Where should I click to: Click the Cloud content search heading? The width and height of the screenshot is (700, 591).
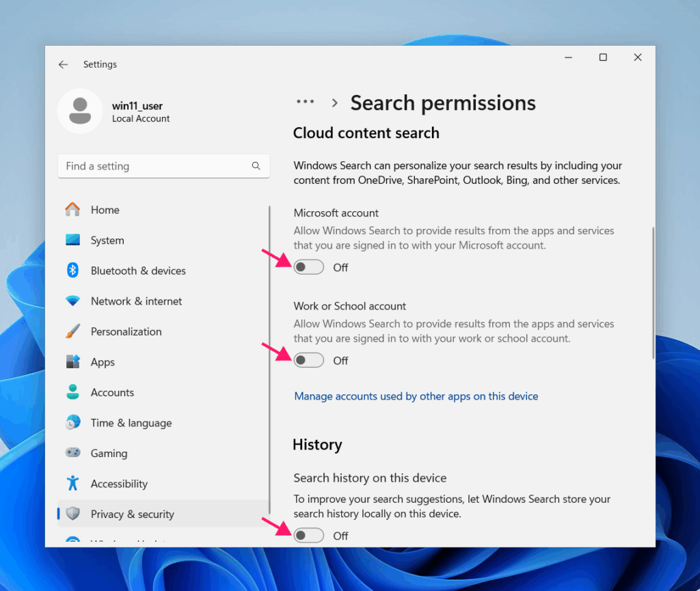click(366, 133)
